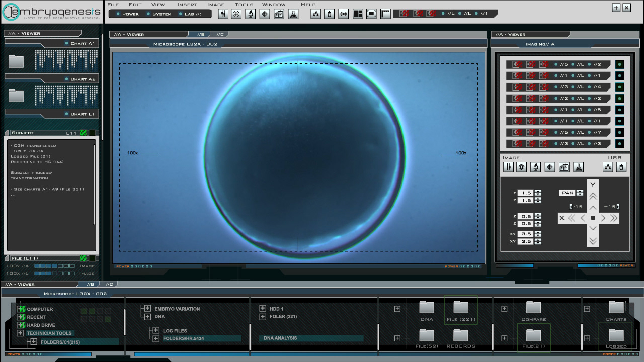Image resolution: width=644 pixels, height=362 pixels.
Task: Expand the Embryo Variation tree node
Action: (147, 309)
